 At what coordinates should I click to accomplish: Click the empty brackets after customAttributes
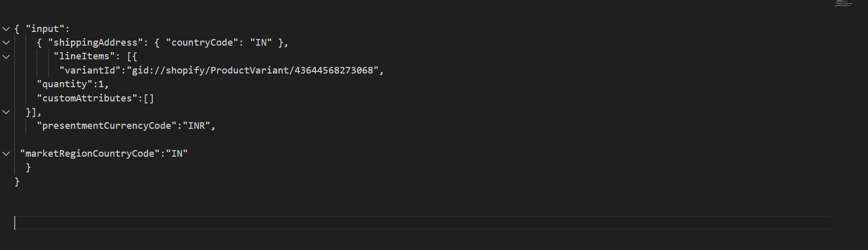[x=149, y=98]
